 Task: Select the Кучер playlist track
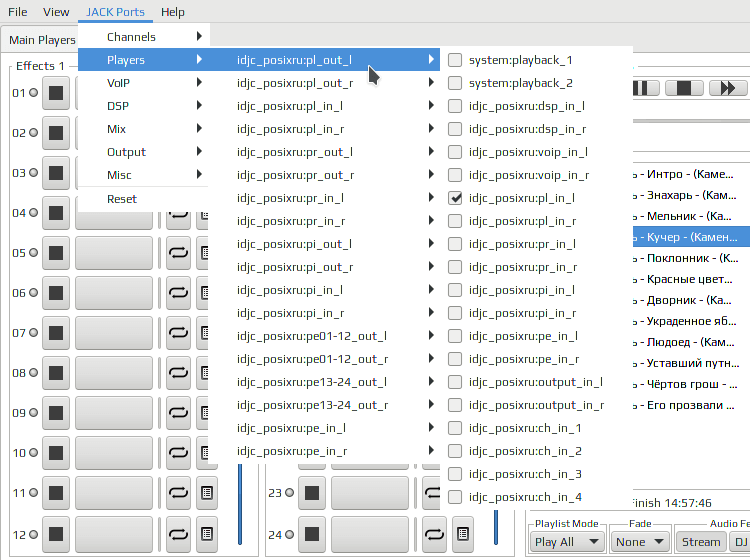(691, 237)
